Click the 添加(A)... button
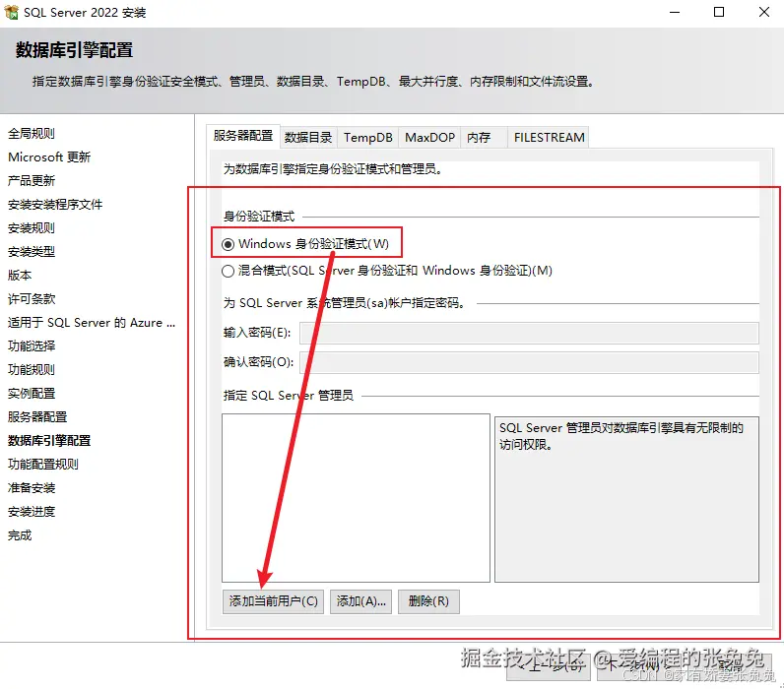Image resolution: width=784 pixels, height=689 pixels. 360,601
